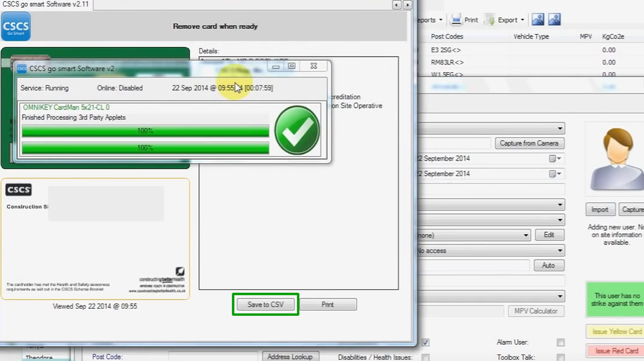Click the CSCS Go Smart logo icon
The width and height of the screenshot is (644, 361).
15,26
